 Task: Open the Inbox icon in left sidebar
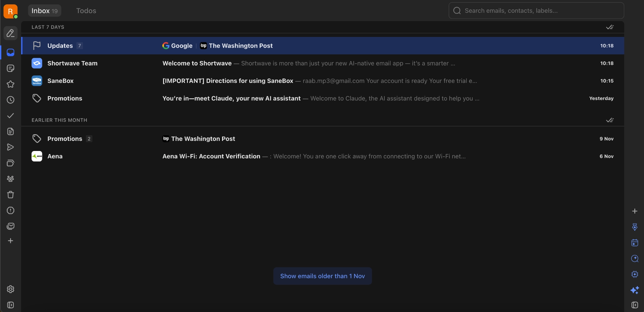(x=10, y=52)
